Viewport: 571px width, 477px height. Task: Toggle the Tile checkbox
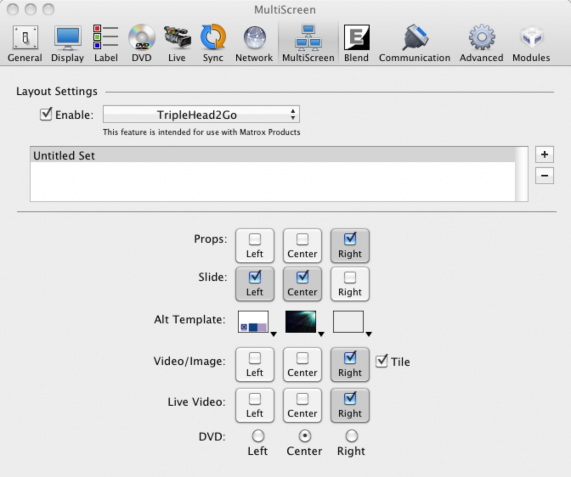pos(381,361)
